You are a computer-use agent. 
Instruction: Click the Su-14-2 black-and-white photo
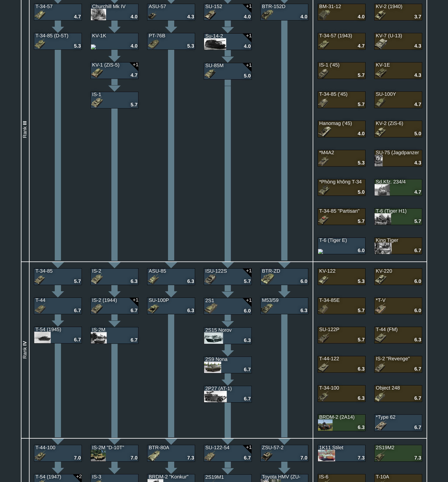tap(215, 44)
